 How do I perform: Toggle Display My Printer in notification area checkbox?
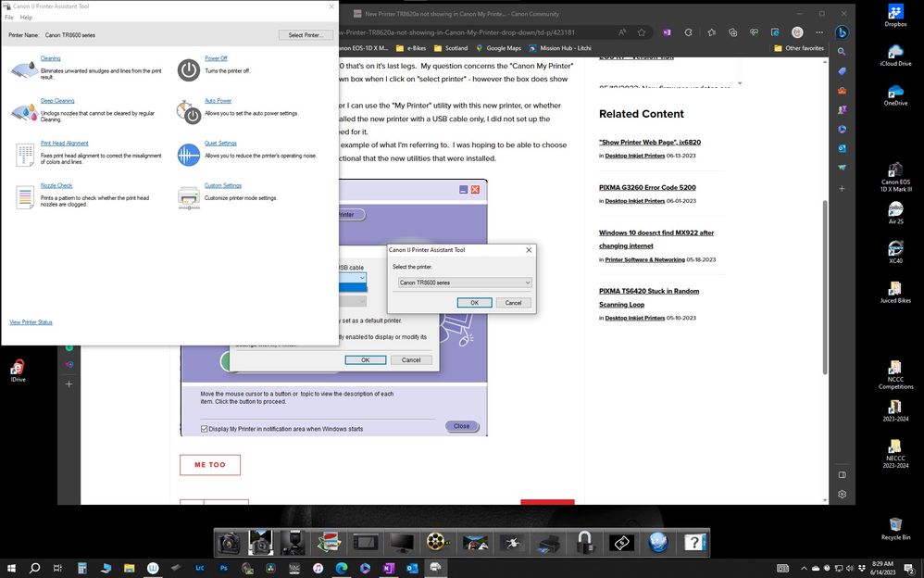point(205,428)
